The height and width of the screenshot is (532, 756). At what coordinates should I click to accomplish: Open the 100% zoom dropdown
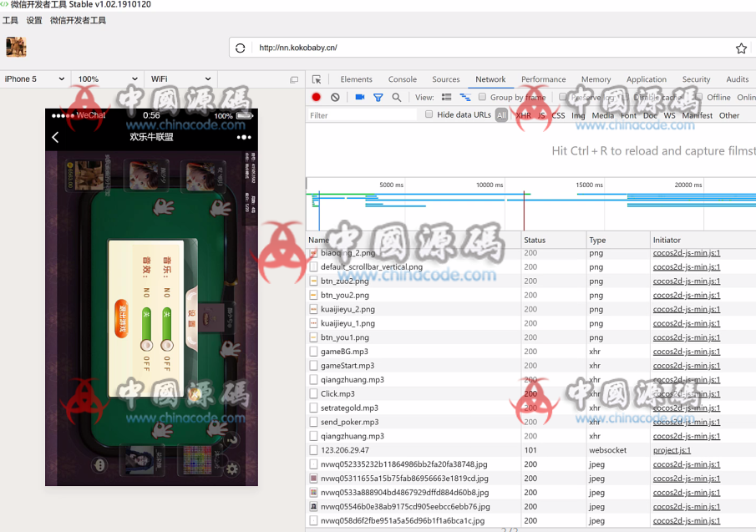click(107, 79)
